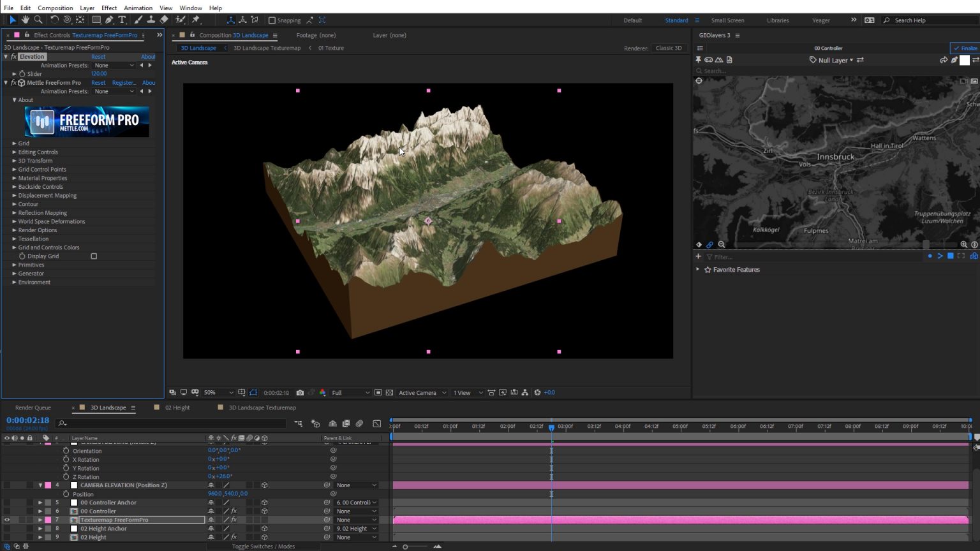
Task: Open the Active Camera view dropdown
Action: point(421,392)
